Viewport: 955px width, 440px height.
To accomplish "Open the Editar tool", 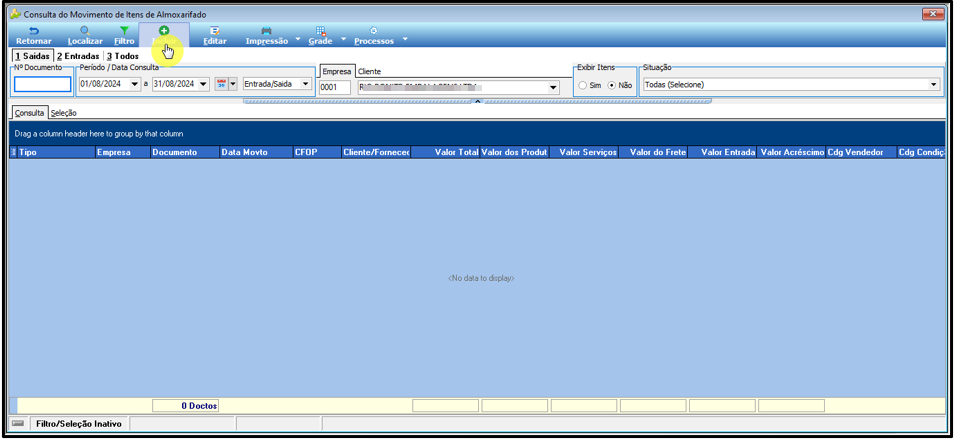I will coord(215,35).
